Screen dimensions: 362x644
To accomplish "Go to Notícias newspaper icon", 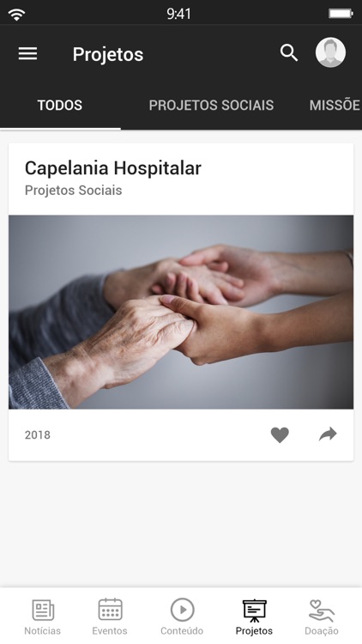I will 43,610.
